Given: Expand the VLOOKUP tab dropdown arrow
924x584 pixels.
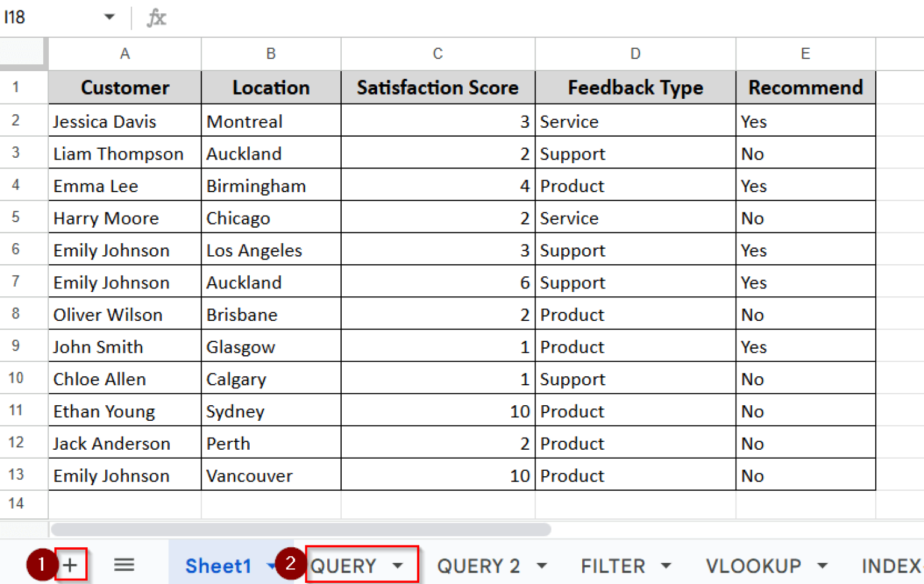Looking at the screenshot, I should [x=822, y=565].
